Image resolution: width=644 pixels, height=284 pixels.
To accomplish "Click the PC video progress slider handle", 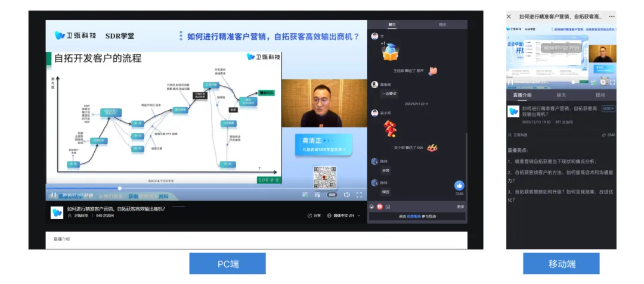I will click(119, 188).
